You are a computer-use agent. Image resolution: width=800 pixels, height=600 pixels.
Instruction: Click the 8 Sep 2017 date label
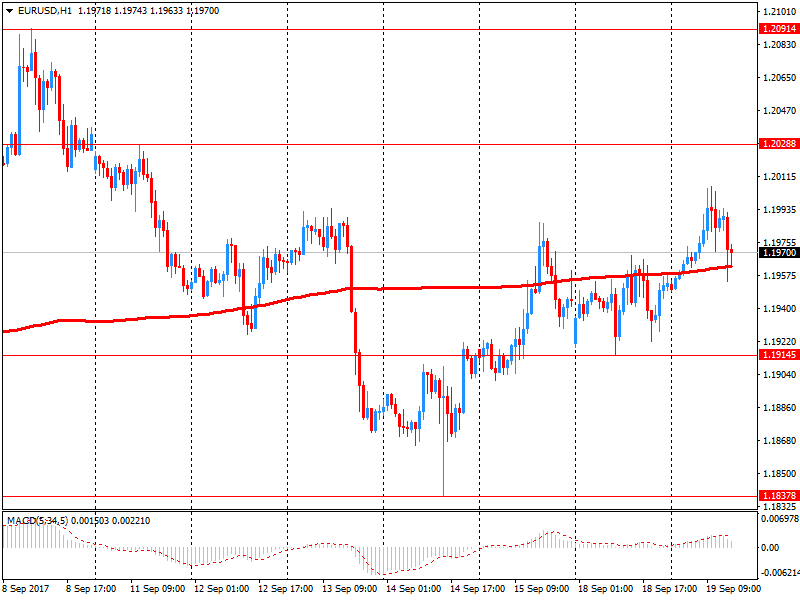tap(26, 589)
